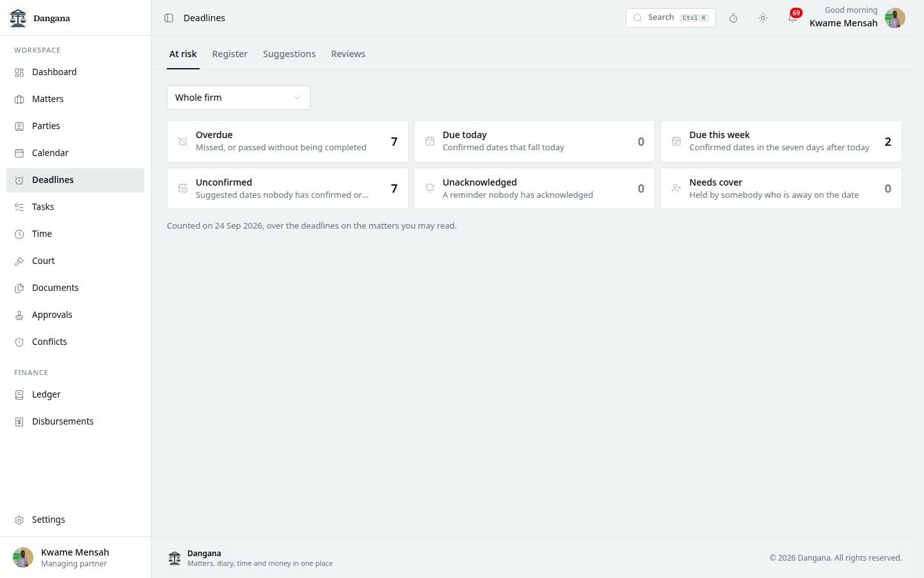This screenshot has height=578, width=924.
Task: Open the Unacknowledged reminders card
Action: (x=535, y=189)
